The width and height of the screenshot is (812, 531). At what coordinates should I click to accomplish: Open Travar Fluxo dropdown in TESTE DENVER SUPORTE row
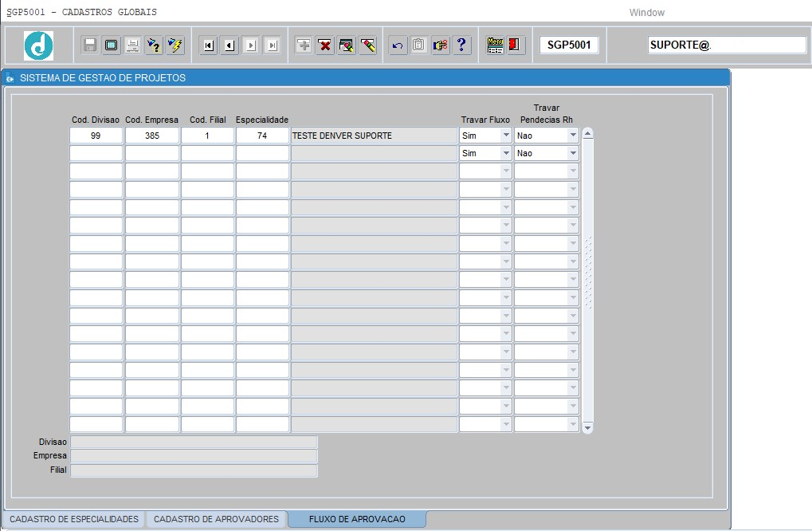pos(506,136)
